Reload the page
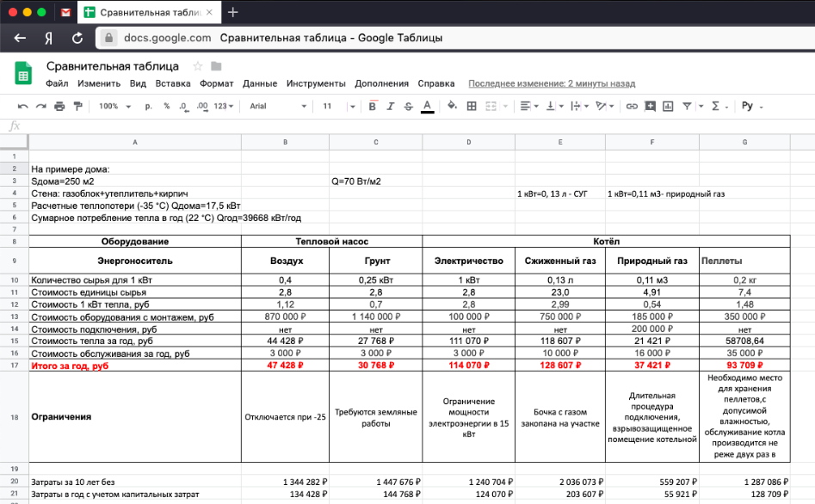Screen dimensions: 815x504 (77, 38)
